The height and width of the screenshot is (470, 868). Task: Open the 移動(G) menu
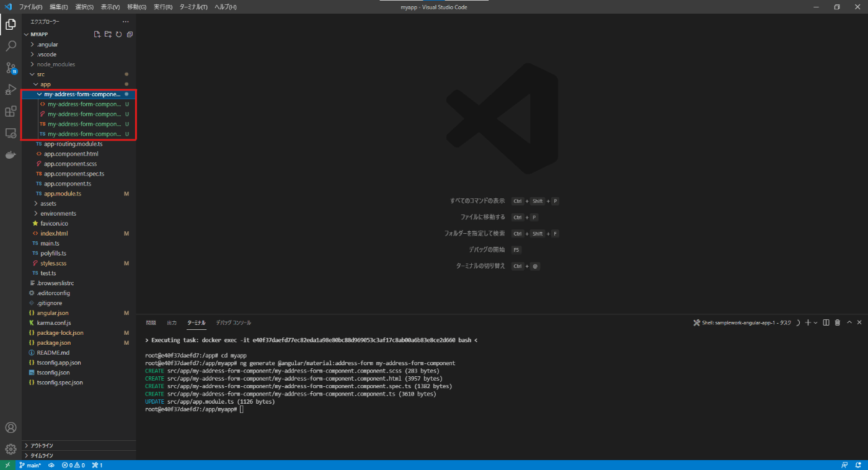click(x=136, y=7)
